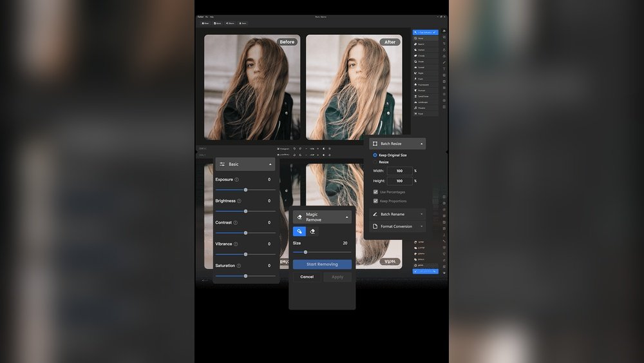This screenshot has width=644, height=363.
Task: Click the Brightness help info icon
Action: point(239,201)
